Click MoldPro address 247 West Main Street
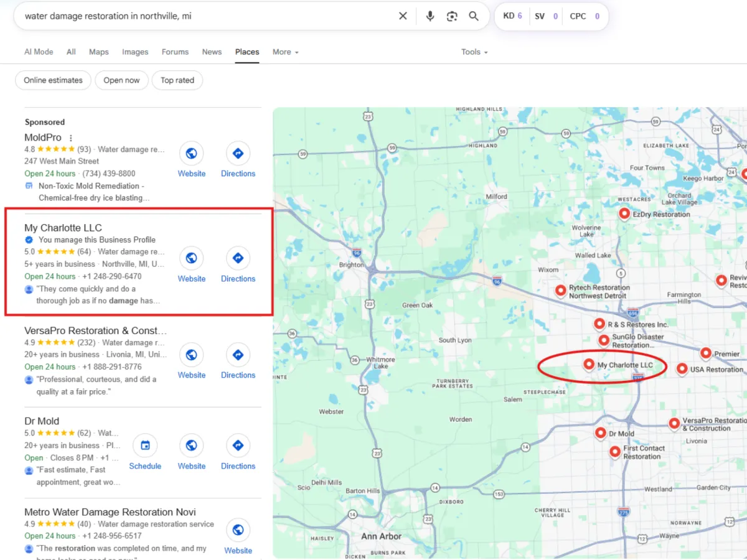 (x=62, y=161)
